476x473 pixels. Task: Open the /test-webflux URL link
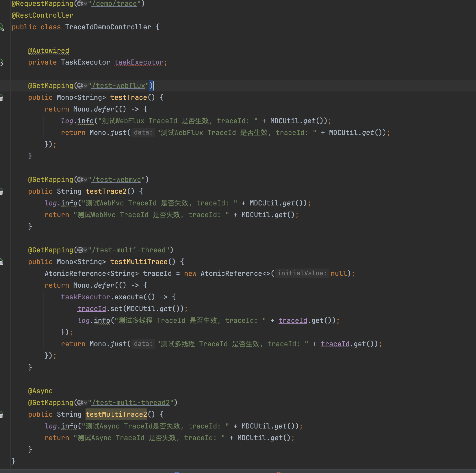[x=118, y=86]
